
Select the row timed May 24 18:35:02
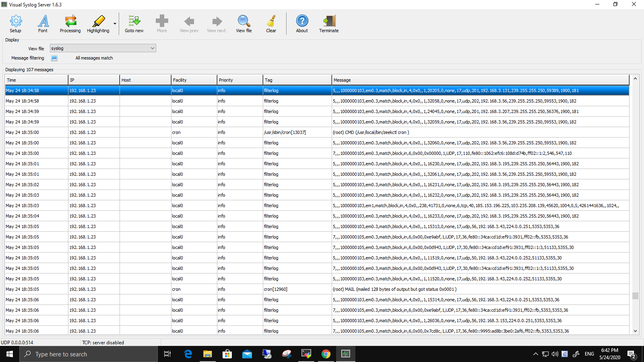coord(317,185)
